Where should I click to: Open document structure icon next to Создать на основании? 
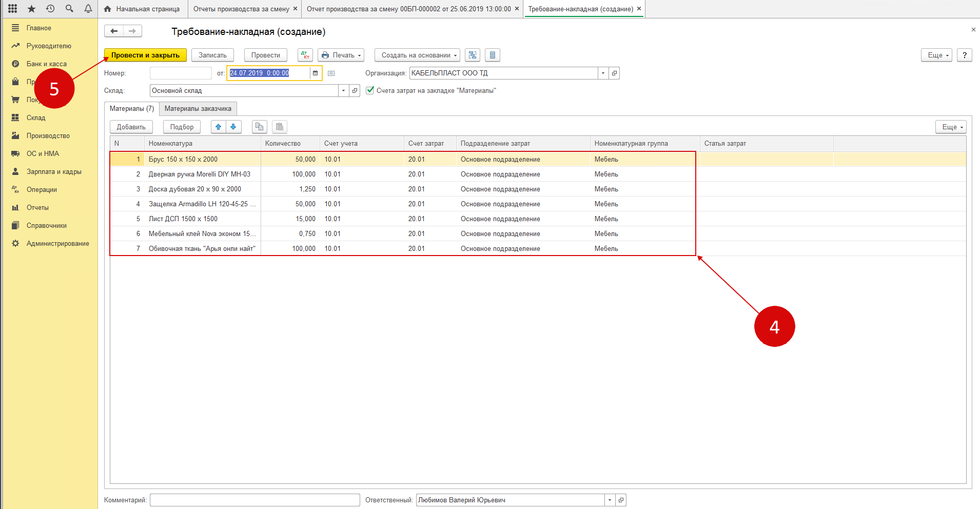pos(473,55)
